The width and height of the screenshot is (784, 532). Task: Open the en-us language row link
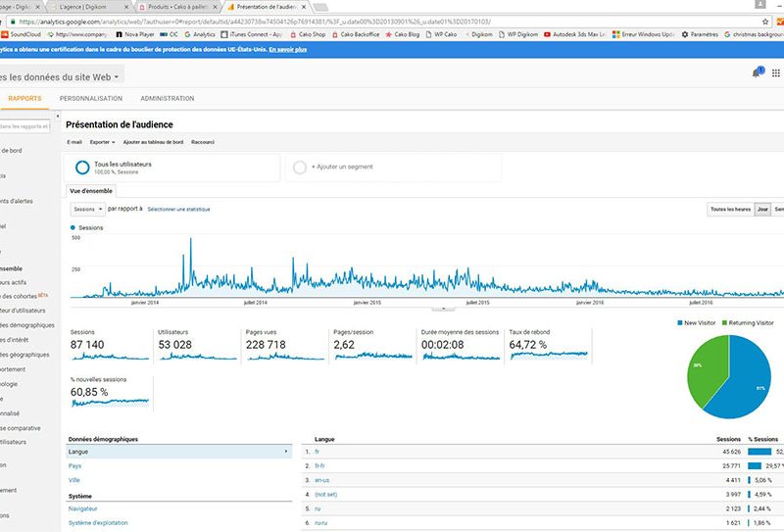coord(322,480)
